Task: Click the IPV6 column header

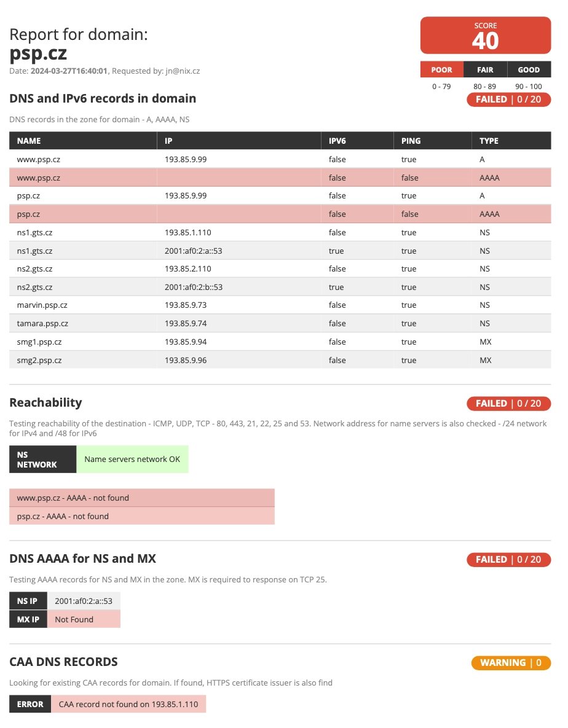Action: pos(337,141)
